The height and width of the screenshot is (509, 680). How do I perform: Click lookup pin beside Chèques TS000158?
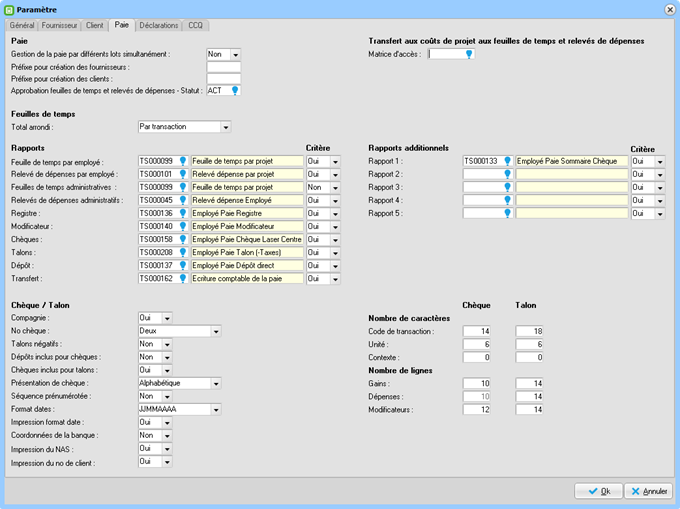[183, 239]
